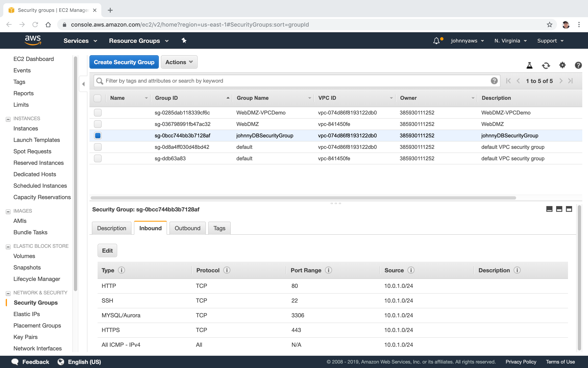This screenshot has width=588, height=368.
Task: Sort by the Group ID column
Action: [x=192, y=98]
